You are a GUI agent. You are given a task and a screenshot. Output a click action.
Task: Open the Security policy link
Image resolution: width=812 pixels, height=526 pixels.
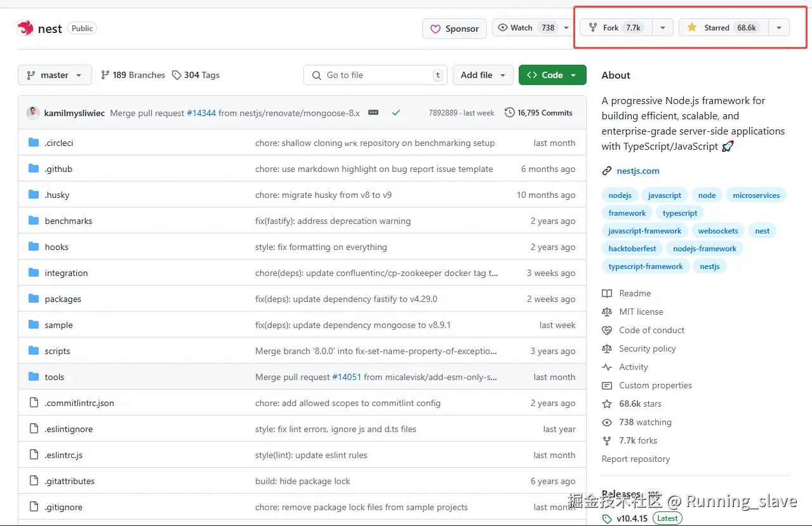coord(648,348)
